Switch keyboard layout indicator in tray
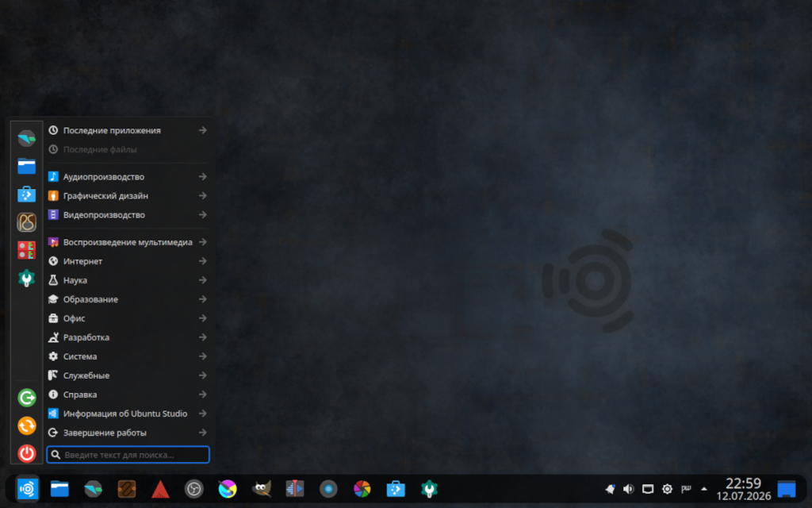The image size is (812, 508). click(x=686, y=489)
